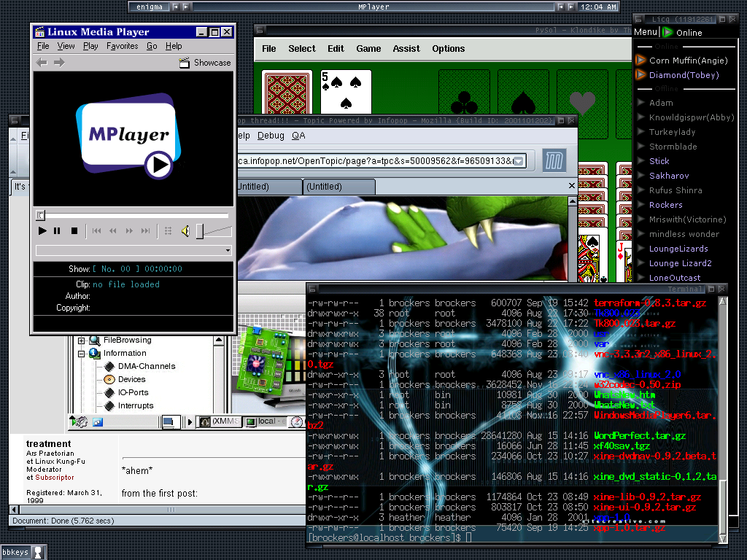Open the Favorites menu in Linux Media Player
The width and height of the screenshot is (747, 560).
[122, 46]
